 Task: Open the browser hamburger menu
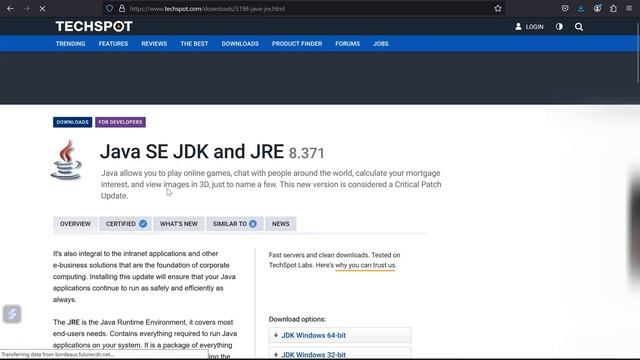point(629,9)
